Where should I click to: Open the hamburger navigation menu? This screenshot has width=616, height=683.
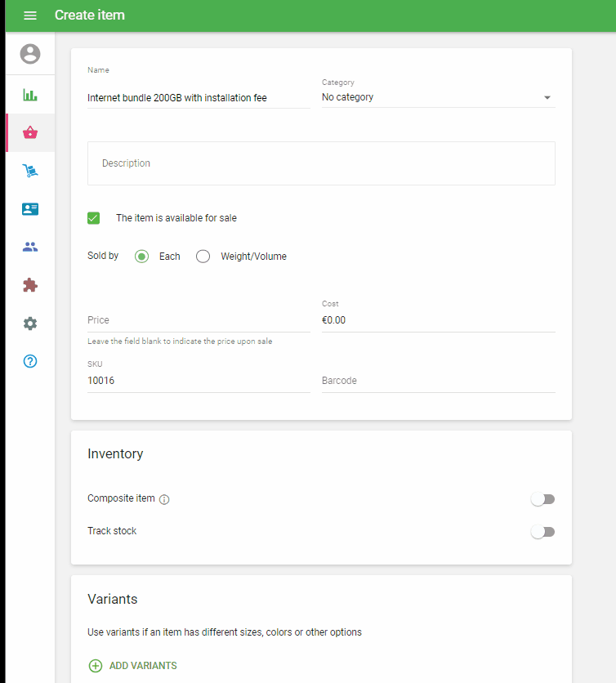(x=30, y=16)
